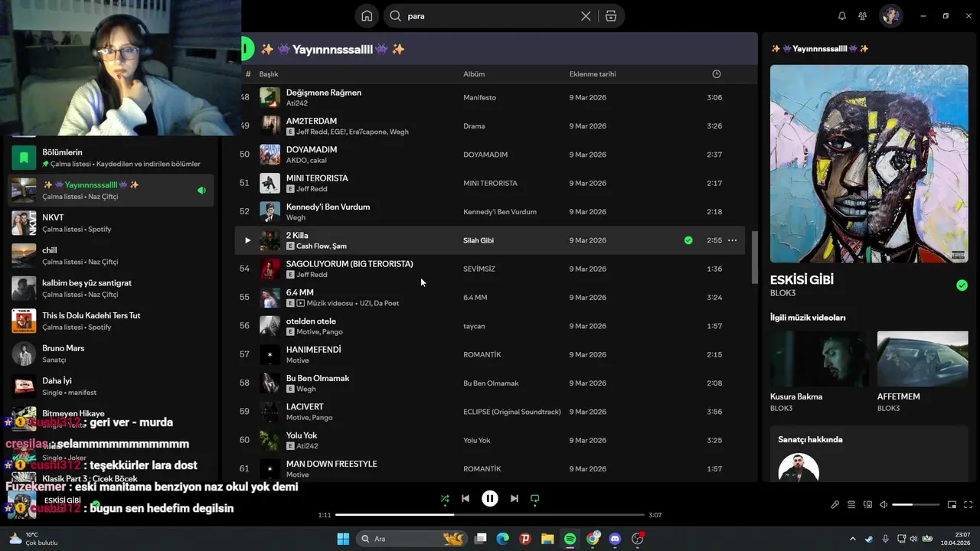Screen dimensions: 980x551
Task: Toggle shuffle playback
Action: (445, 499)
